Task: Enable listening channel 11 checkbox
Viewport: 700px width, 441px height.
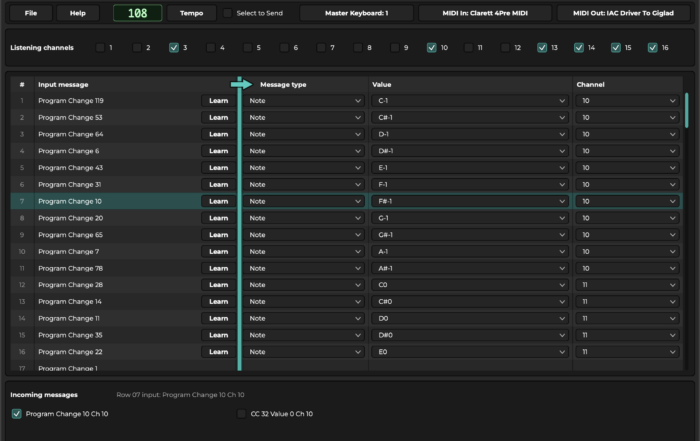Action: point(468,48)
